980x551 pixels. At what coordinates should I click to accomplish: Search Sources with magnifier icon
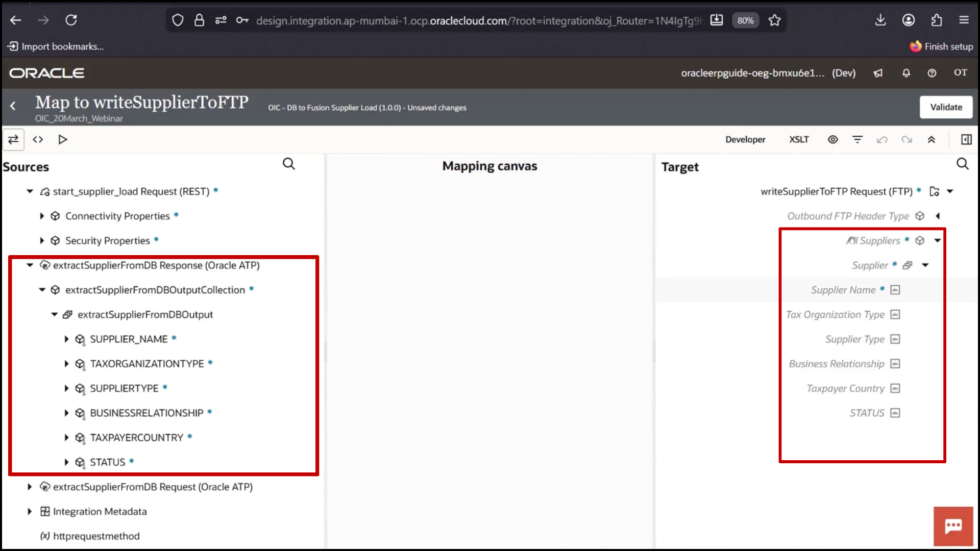coord(289,164)
